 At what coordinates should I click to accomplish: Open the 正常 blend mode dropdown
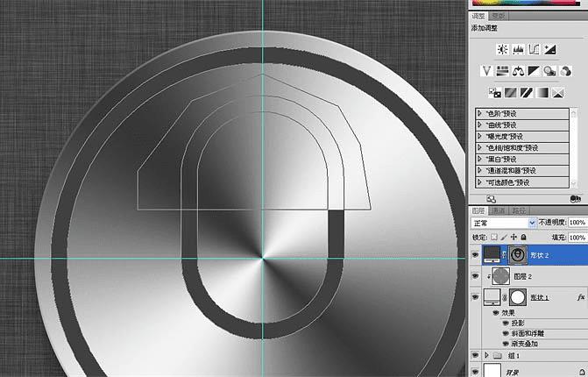[x=503, y=223]
